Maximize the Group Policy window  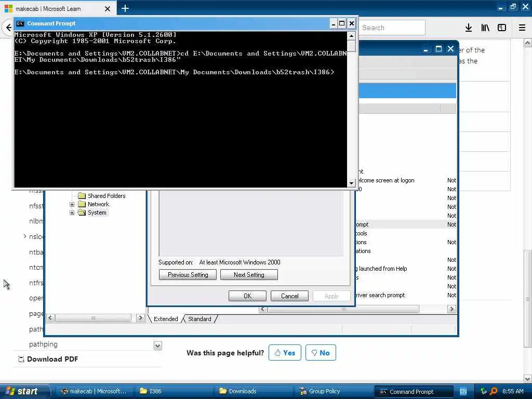pyautogui.click(x=438, y=49)
